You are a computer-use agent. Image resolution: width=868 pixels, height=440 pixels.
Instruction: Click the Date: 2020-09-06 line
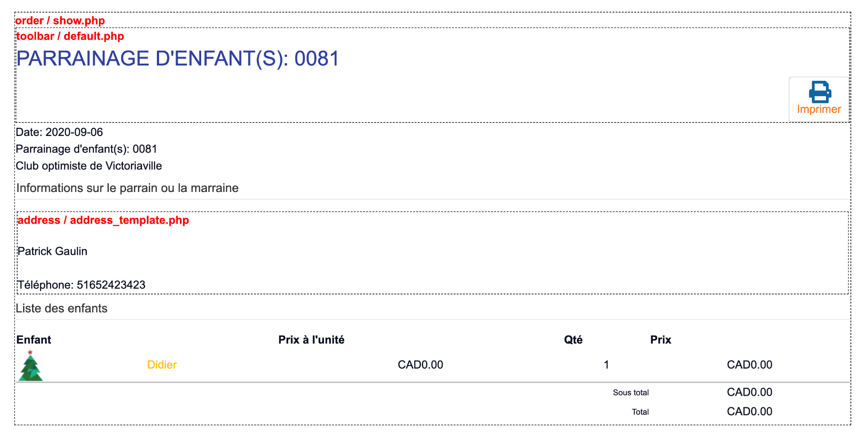59,132
